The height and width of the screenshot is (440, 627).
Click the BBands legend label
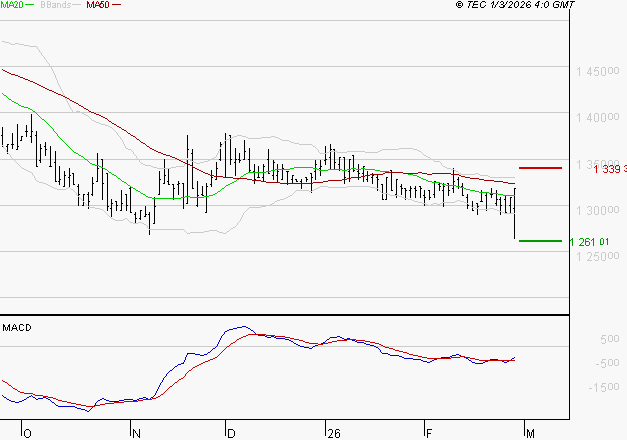56,5
